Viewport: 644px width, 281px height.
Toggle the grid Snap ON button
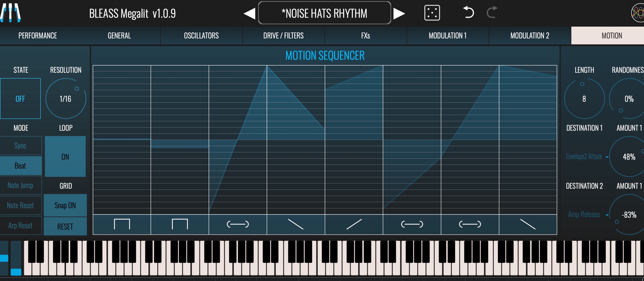[x=65, y=205]
